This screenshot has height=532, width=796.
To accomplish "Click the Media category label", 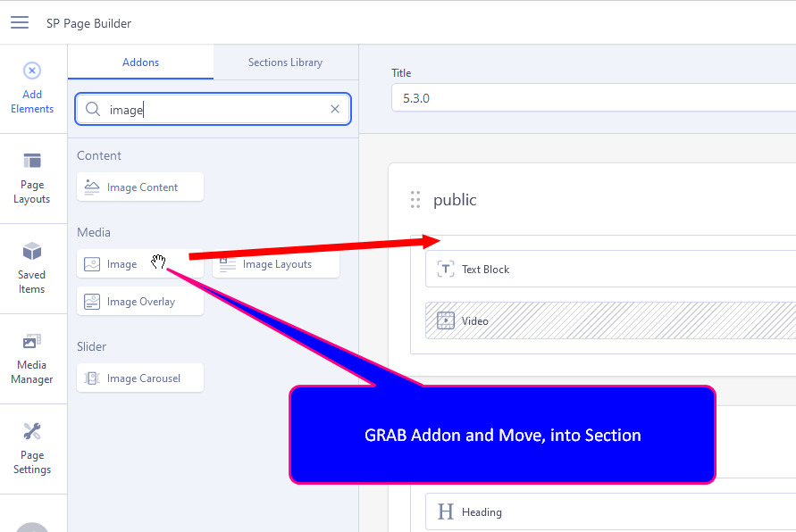I will 94,232.
